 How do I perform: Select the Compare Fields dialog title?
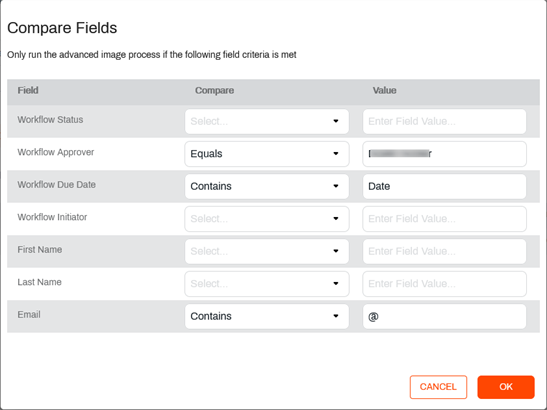point(62,28)
